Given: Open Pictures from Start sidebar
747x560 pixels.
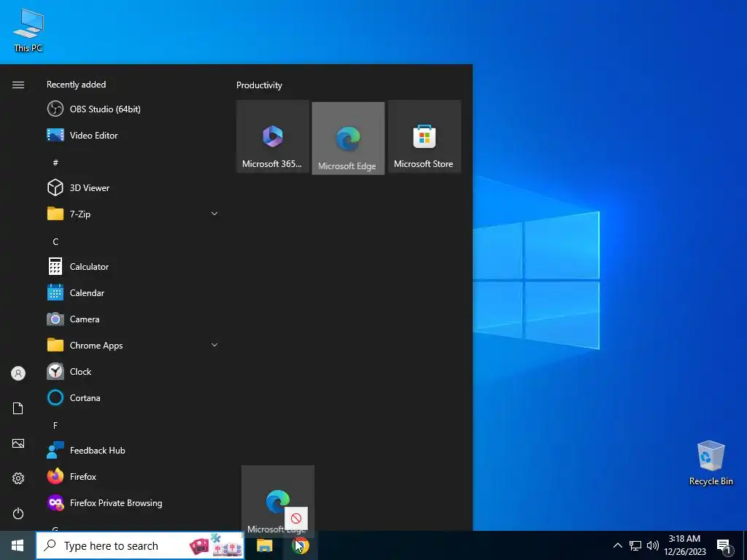Looking at the screenshot, I should [x=18, y=443].
